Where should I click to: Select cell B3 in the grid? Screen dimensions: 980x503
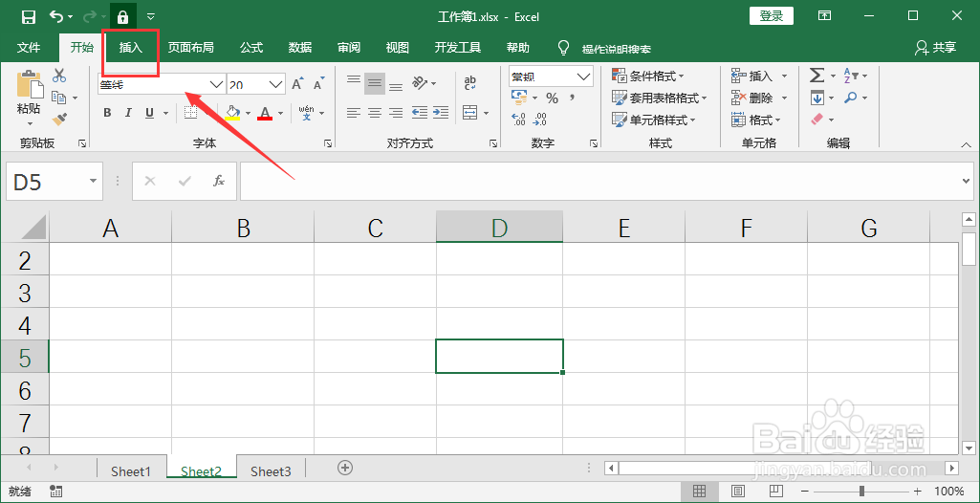(x=243, y=291)
